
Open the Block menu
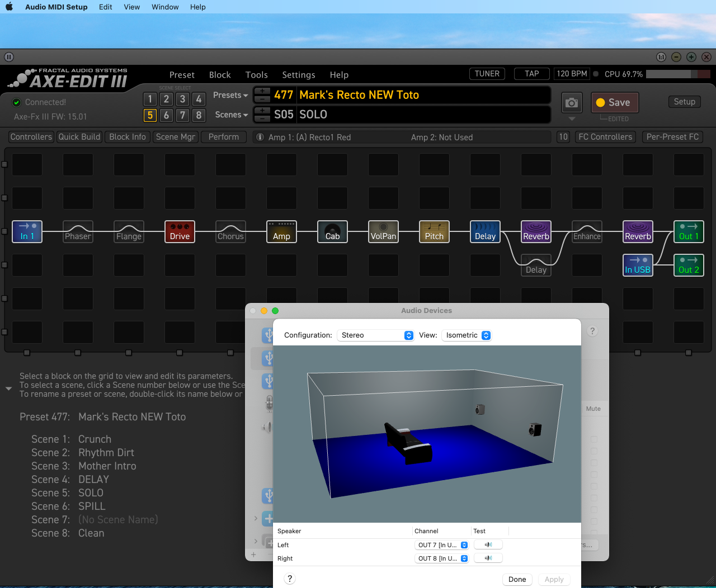pos(220,75)
